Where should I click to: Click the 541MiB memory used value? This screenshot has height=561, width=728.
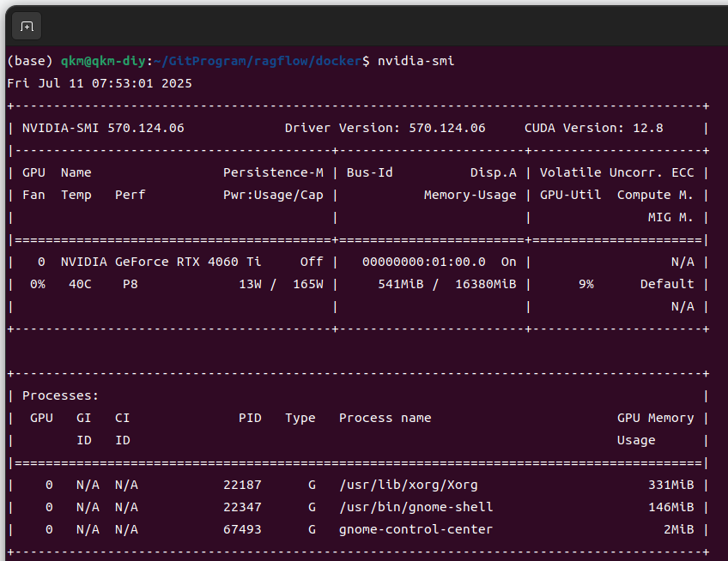click(x=400, y=285)
